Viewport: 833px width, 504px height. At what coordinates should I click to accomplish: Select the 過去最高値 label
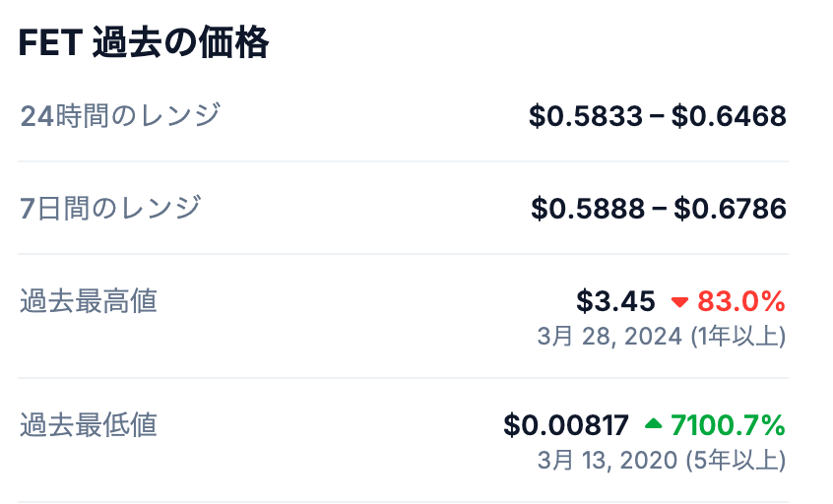click(89, 300)
